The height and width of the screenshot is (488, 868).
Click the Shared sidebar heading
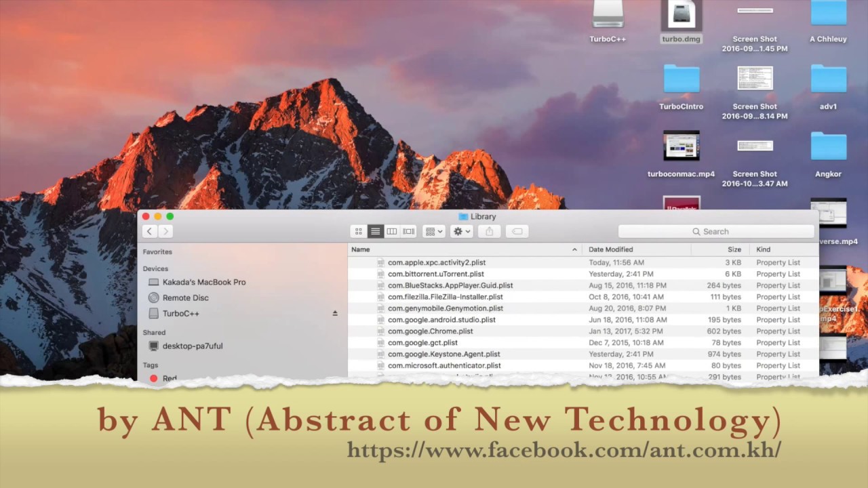pos(154,332)
